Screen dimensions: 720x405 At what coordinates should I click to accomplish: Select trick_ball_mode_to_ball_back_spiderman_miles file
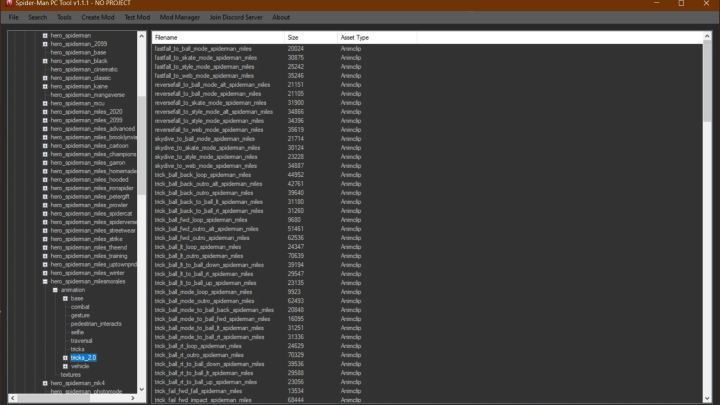pyautogui.click(x=214, y=310)
